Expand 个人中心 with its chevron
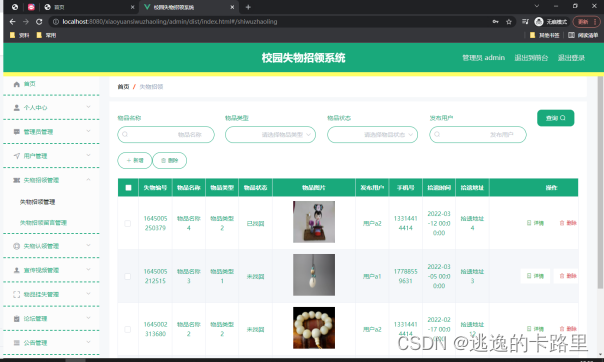The width and height of the screenshot is (604, 362). click(x=88, y=107)
